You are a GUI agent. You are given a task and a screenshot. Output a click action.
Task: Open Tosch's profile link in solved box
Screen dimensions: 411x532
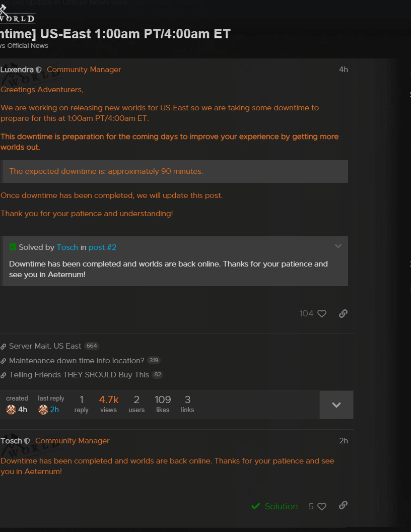click(67, 247)
